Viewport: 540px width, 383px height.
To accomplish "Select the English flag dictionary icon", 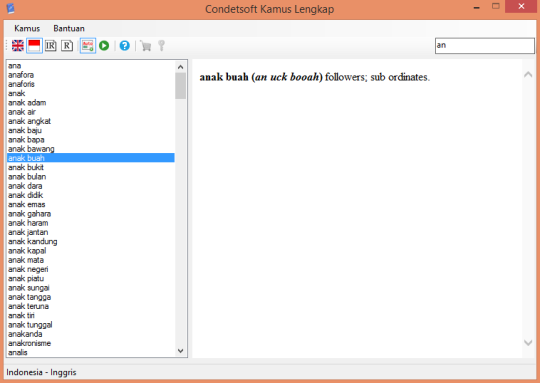I will [x=18, y=45].
